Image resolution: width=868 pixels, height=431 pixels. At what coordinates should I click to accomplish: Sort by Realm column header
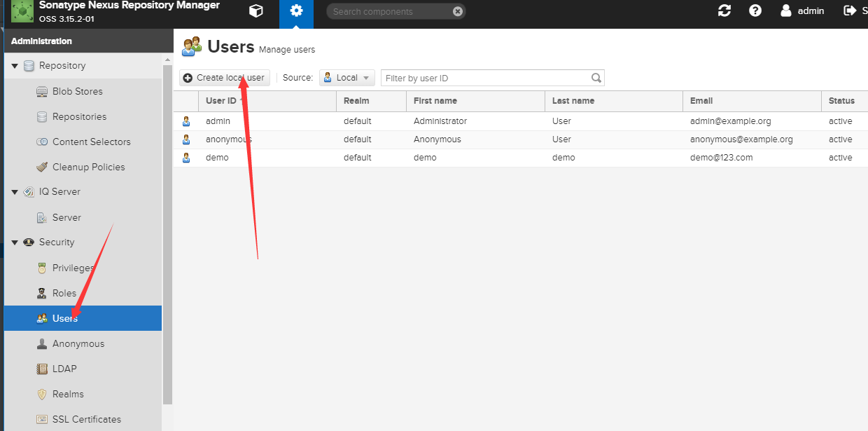pyautogui.click(x=371, y=101)
